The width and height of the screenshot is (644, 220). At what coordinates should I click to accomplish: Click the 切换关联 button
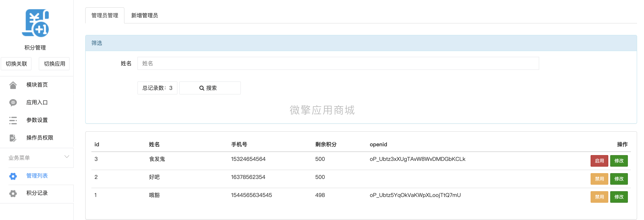coord(16,64)
